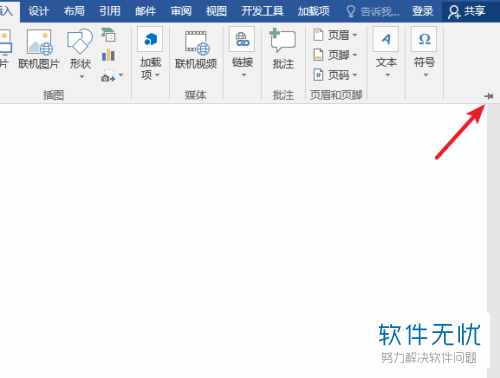Expand the Text (文本) group menu
The image size is (500, 378).
point(386,53)
